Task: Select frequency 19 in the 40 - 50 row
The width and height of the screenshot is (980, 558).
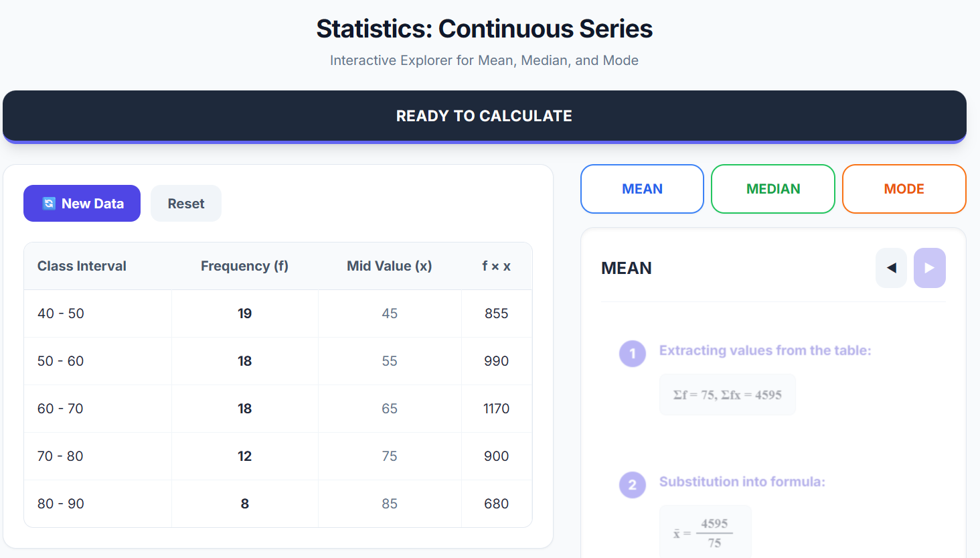Action: (244, 313)
